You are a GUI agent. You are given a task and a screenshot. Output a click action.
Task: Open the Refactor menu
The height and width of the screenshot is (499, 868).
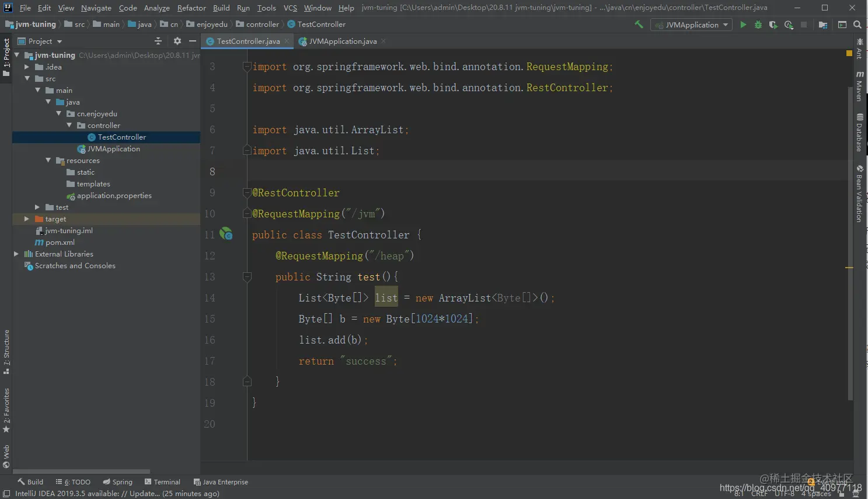click(x=191, y=8)
